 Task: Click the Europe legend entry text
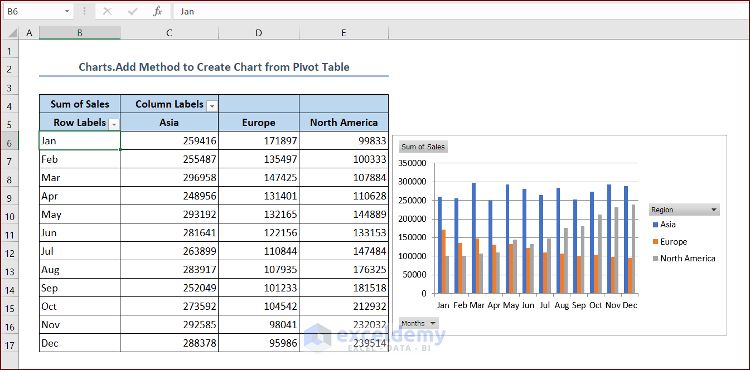tap(673, 242)
